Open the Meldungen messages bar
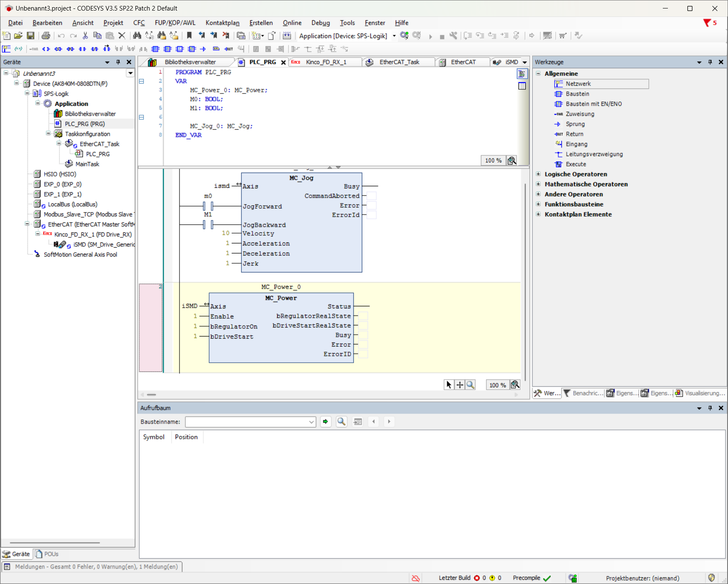This screenshot has width=728, height=584. 92,567
